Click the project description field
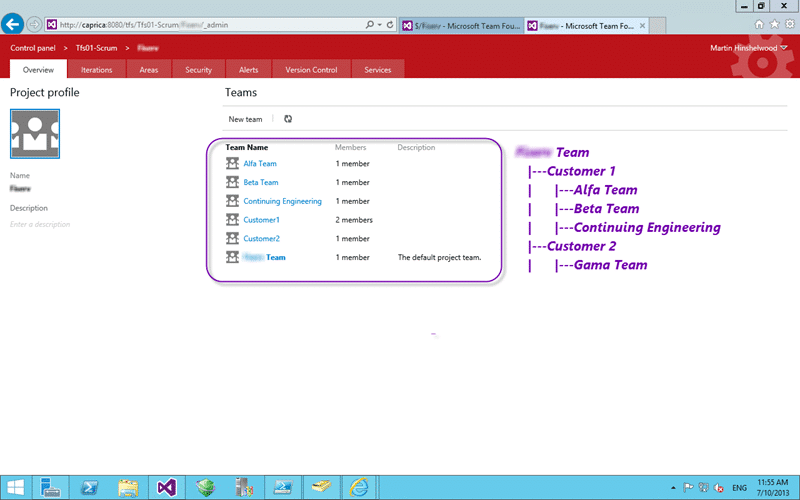 coord(40,224)
